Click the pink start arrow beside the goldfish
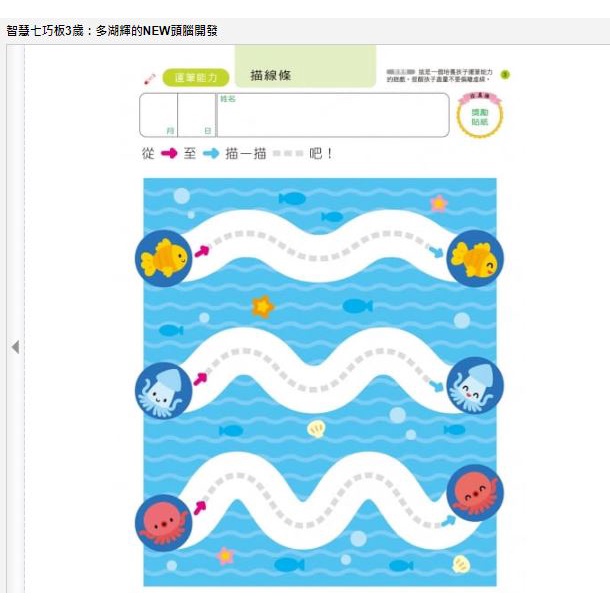 click(x=202, y=251)
